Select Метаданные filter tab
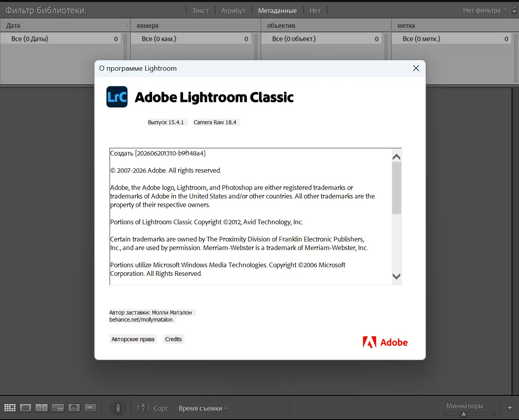The width and height of the screenshot is (519, 420). pos(277,11)
